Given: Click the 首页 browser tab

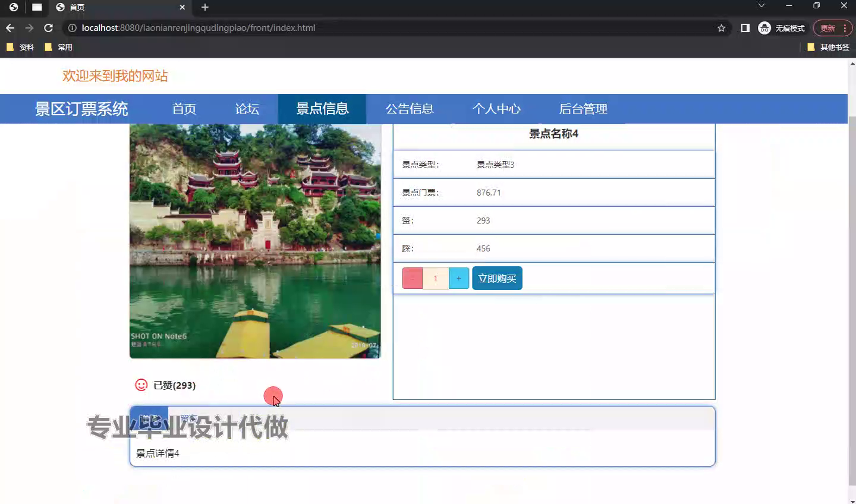Looking at the screenshot, I should point(119,7).
